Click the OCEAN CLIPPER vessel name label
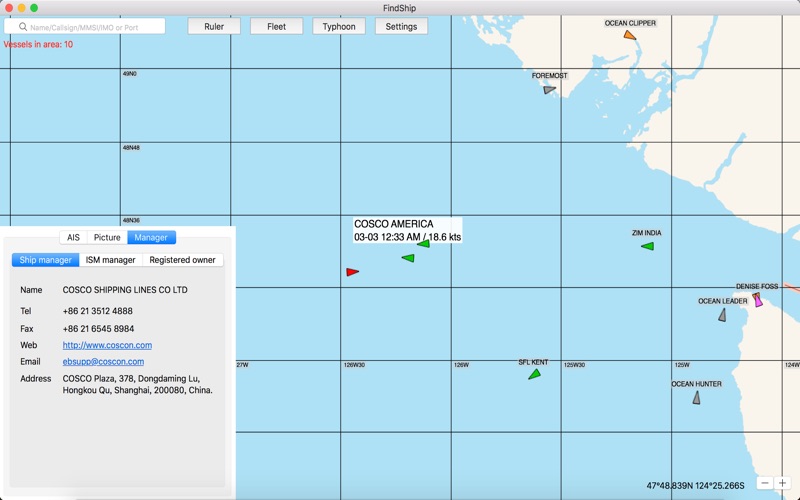The height and width of the screenshot is (500, 800). click(630, 23)
